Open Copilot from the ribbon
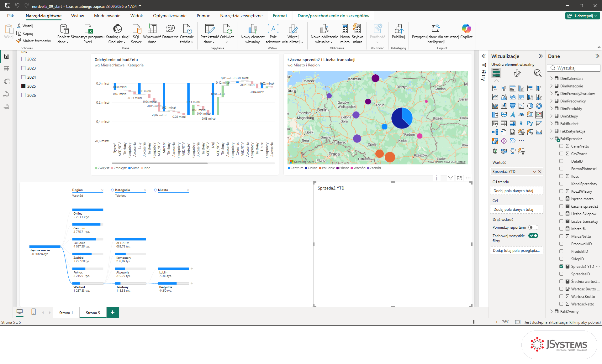 point(466,31)
